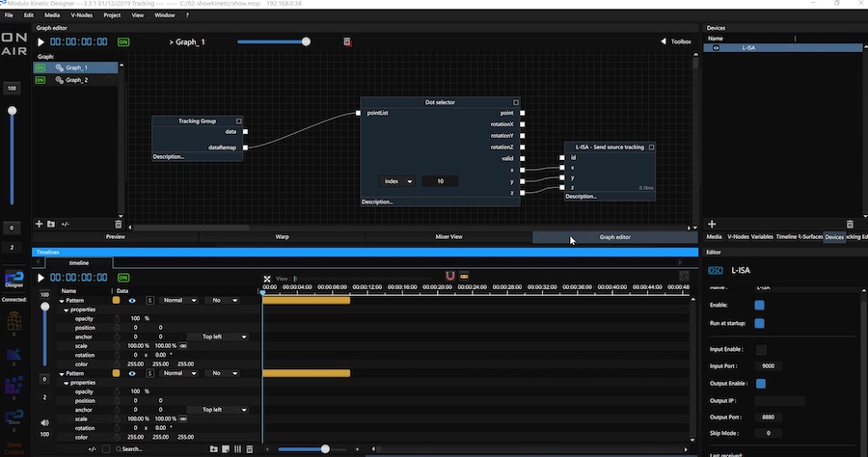The width and height of the screenshot is (868, 457).
Task: Open the V-Nodes menu
Action: (81, 15)
